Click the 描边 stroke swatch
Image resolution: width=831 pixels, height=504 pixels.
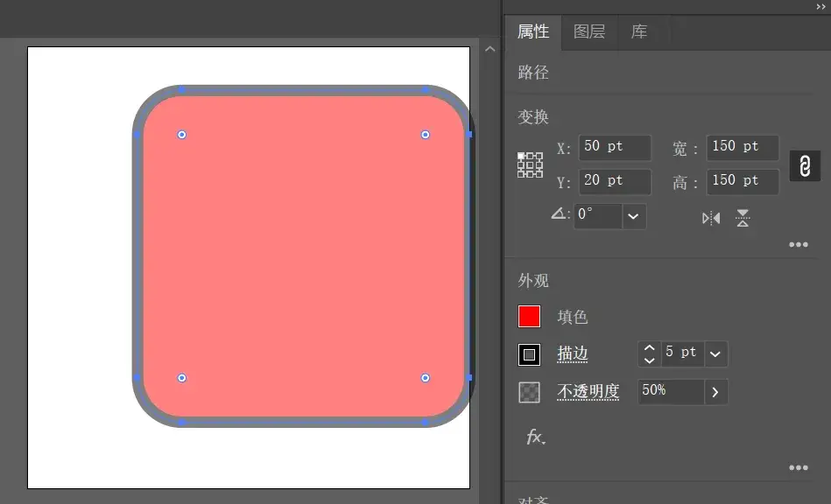529,354
